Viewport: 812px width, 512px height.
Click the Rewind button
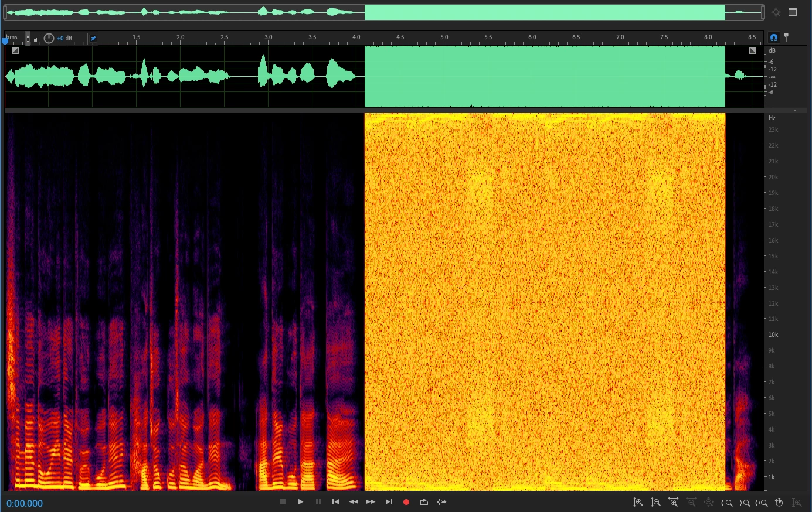pyautogui.click(x=354, y=502)
